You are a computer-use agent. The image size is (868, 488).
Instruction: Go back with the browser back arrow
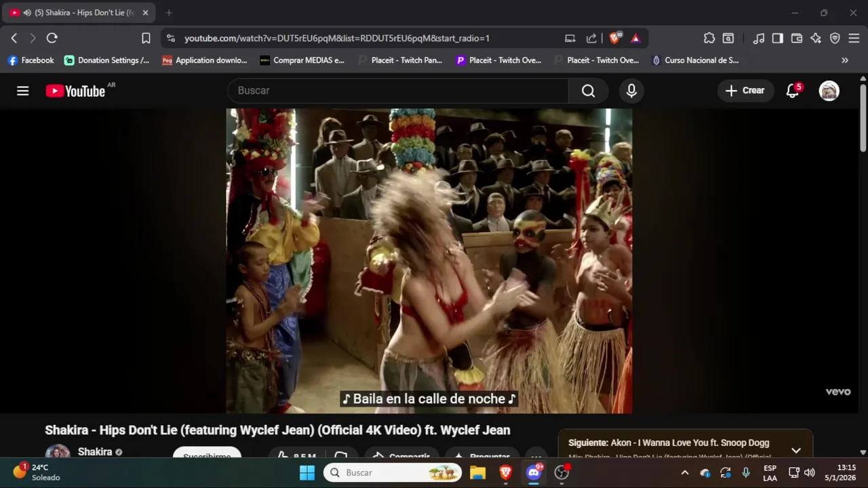pos(14,39)
